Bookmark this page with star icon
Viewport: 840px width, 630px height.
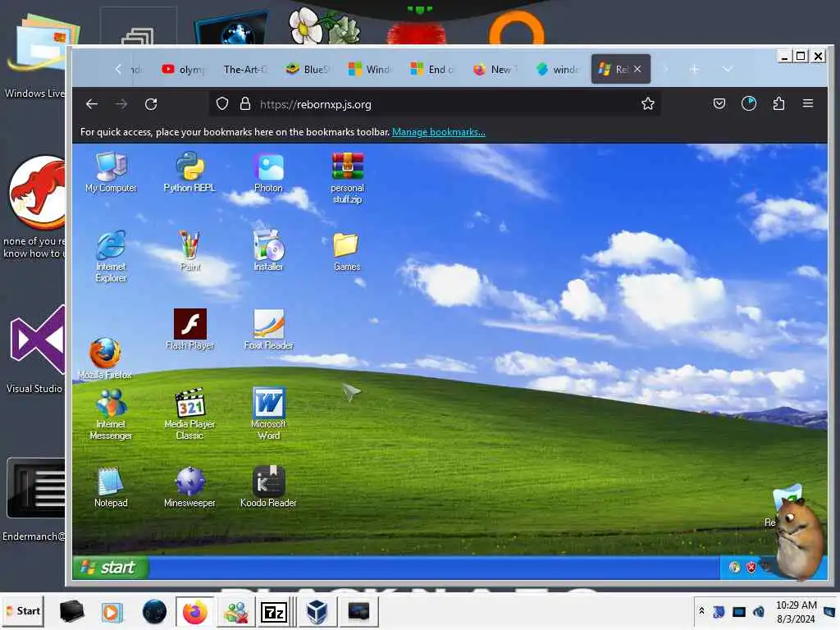(648, 104)
